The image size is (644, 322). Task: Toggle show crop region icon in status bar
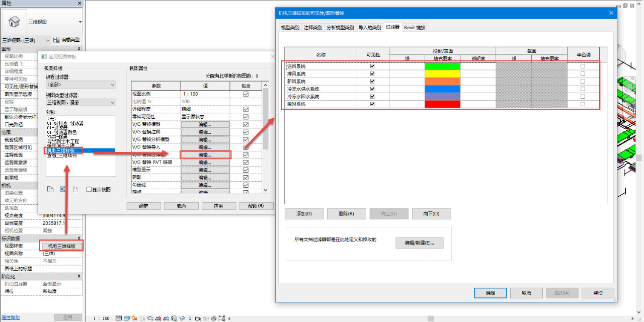tap(166, 318)
